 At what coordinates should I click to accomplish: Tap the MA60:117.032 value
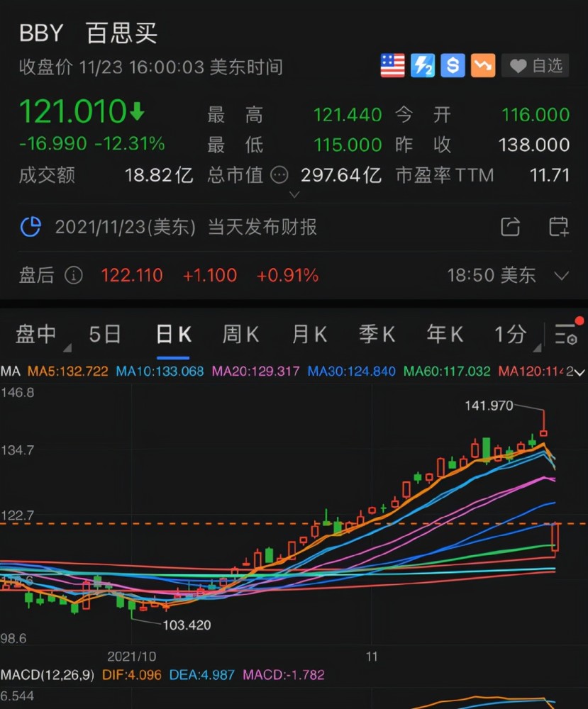(x=447, y=372)
